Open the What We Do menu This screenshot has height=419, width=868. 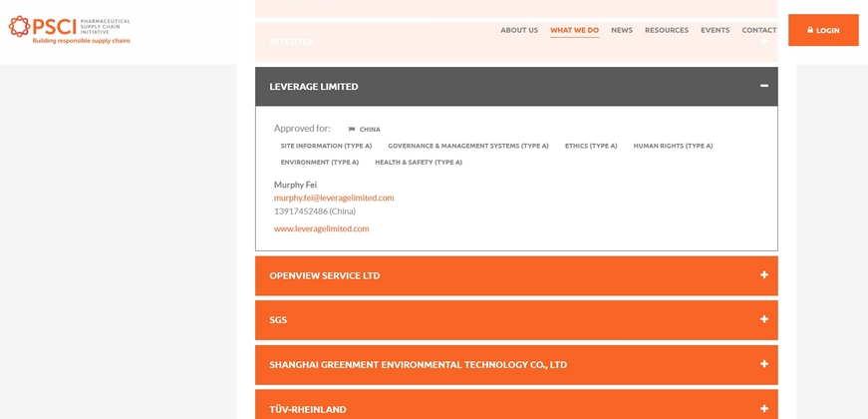coord(574,30)
